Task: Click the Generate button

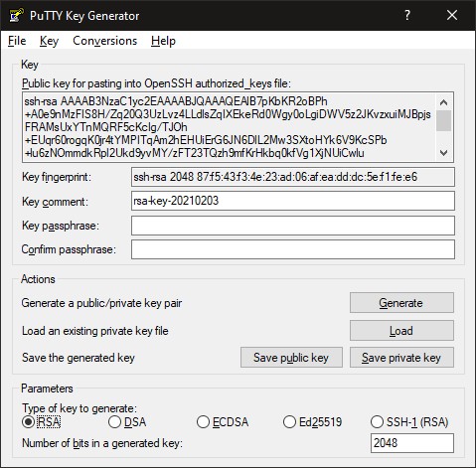Action: [401, 303]
